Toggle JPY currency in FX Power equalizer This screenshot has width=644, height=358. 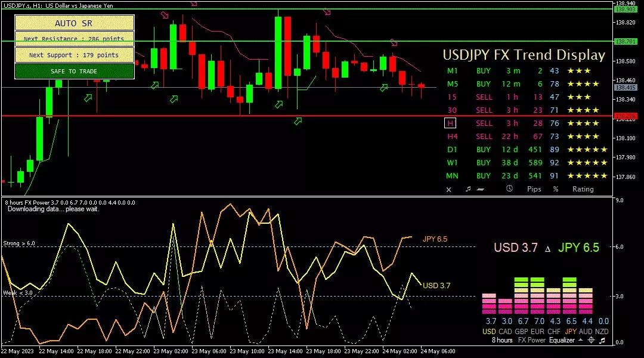tap(571, 331)
